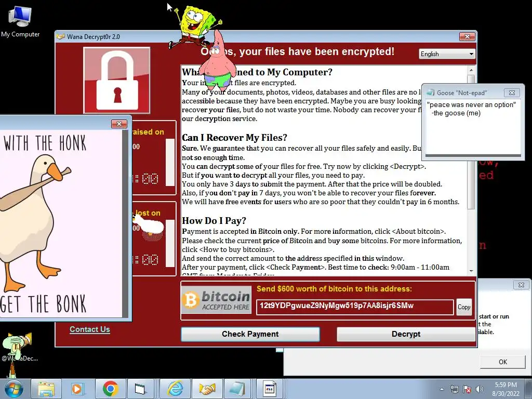Viewport: 532px width, 399px height.
Task: Copy the bitcoin address with Copy button
Action: pos(464,307)
